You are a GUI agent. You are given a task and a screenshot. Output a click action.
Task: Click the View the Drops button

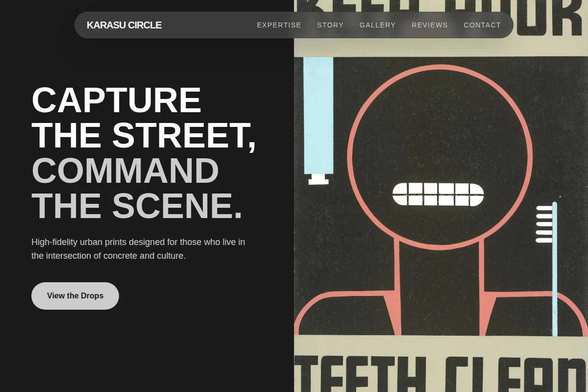pos(75,295)
